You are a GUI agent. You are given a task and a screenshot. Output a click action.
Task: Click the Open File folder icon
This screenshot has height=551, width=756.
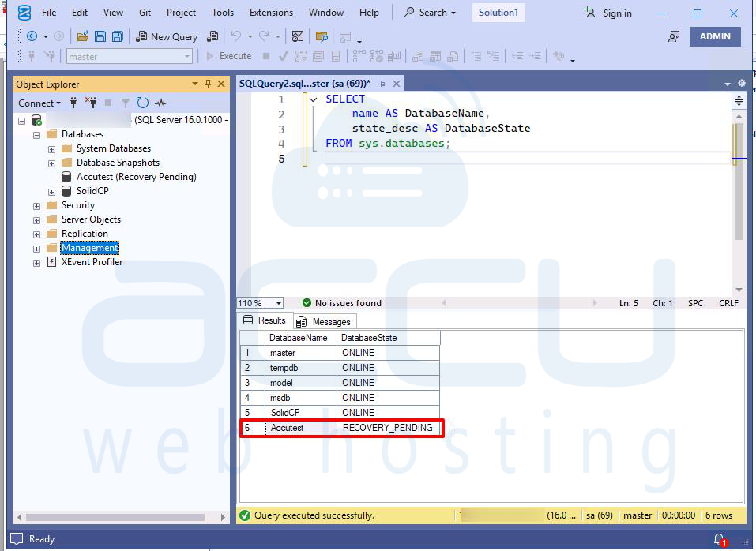(x=83, y=36)
